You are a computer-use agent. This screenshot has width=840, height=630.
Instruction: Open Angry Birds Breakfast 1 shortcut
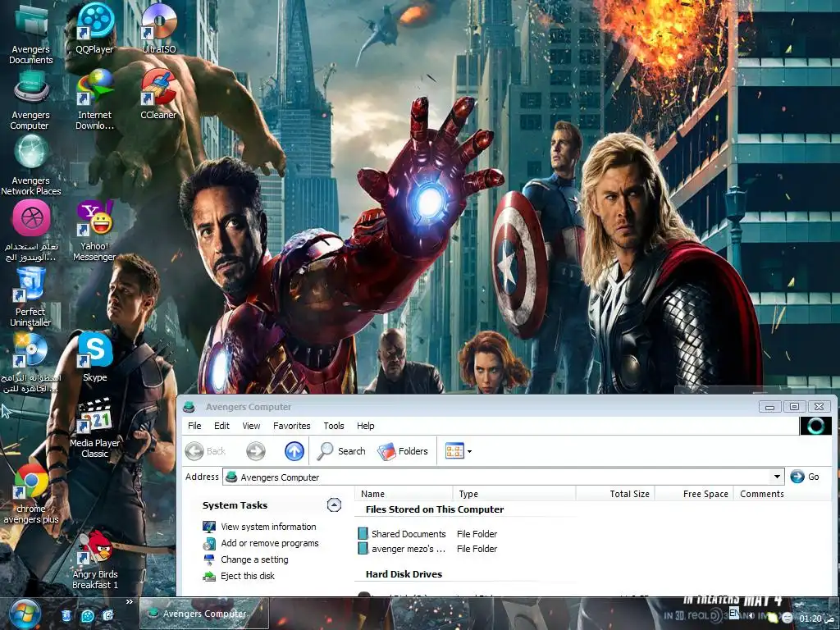(95, 559)
